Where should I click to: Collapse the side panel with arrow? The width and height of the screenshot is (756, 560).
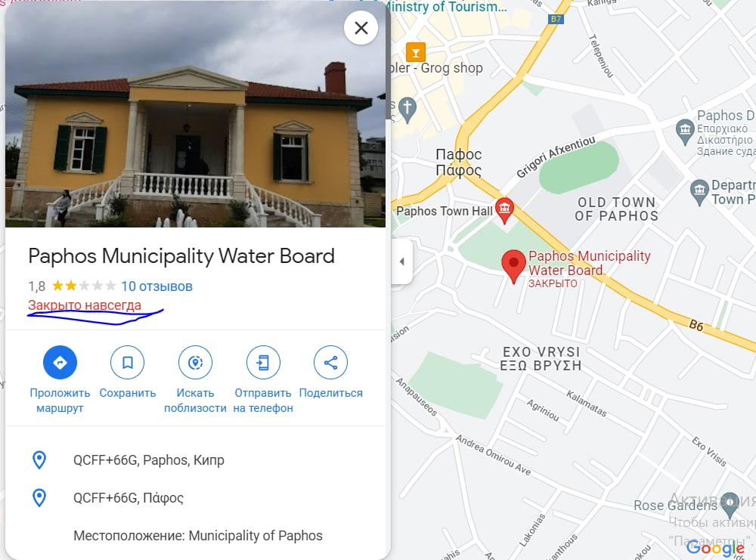(x=402, y=261)
